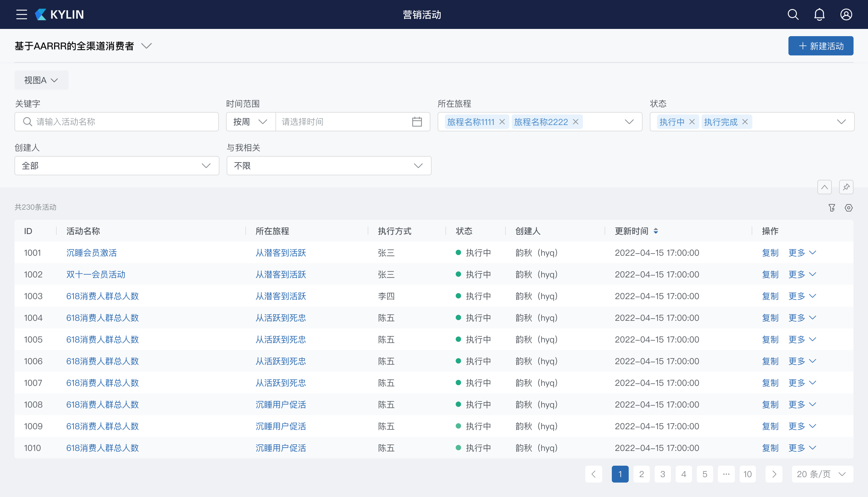Remove the 执行中 status tag
The width and height of the screenshot is (868, 497).
pos(692,121)
